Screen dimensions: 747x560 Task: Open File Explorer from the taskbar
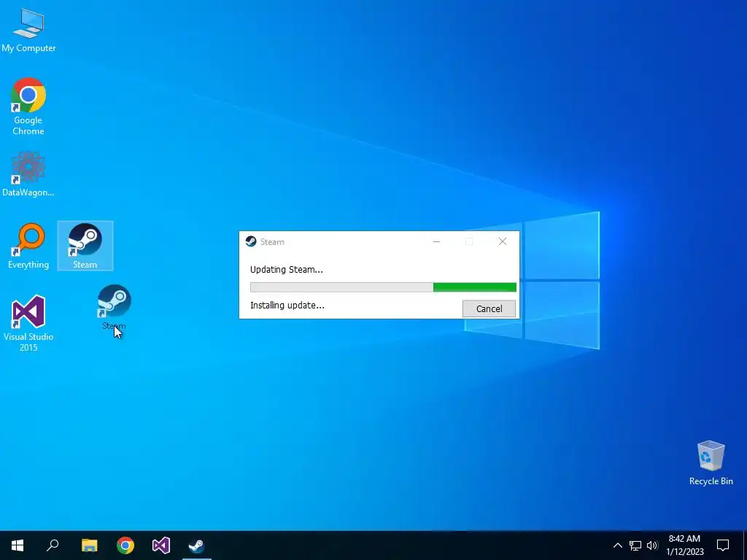tap(89, 545)
